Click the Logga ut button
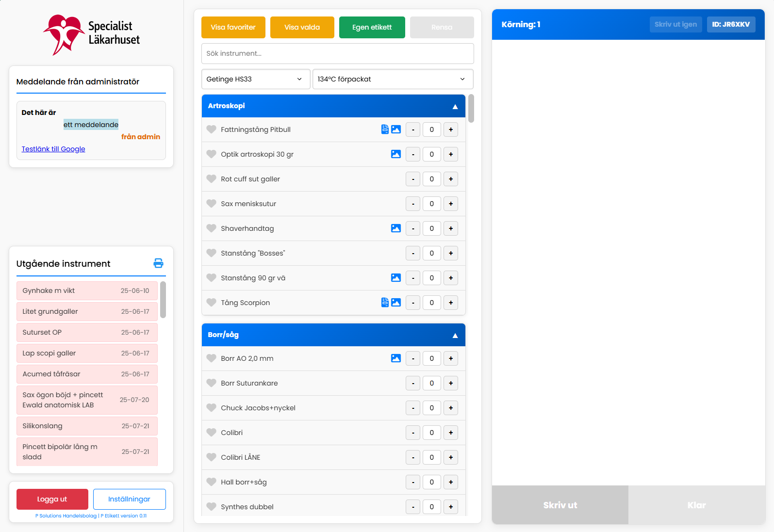774x532 pixels. (x=52, y=499)
